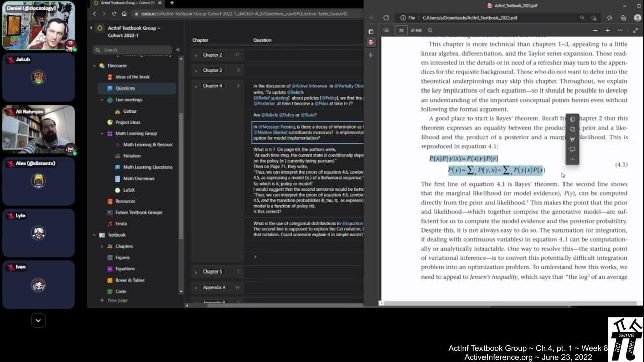The image size is (644, 362).
Task: Open Ideas of the book page
Action: point(132,77)
